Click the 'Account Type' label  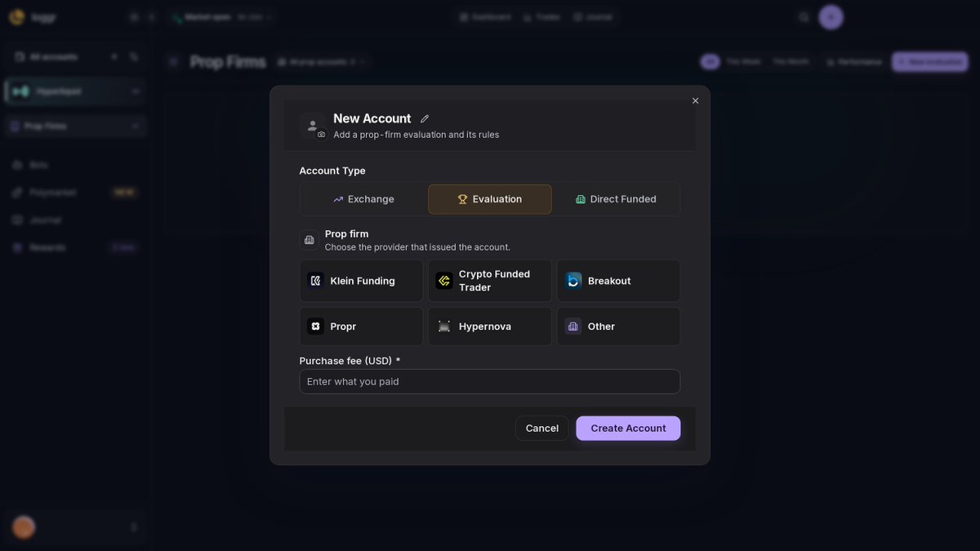pyautogui.click(x=332, y=171)
